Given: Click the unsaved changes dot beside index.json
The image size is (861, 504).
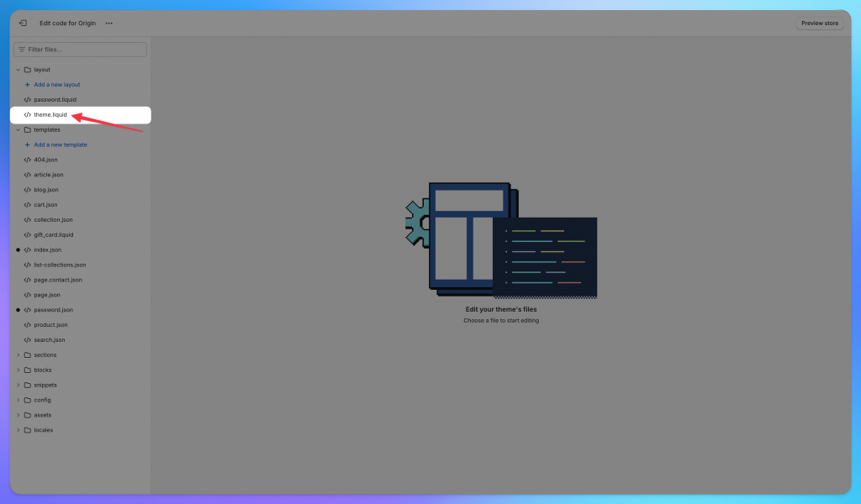Looking at the screenshot, I should pos(17,249).
